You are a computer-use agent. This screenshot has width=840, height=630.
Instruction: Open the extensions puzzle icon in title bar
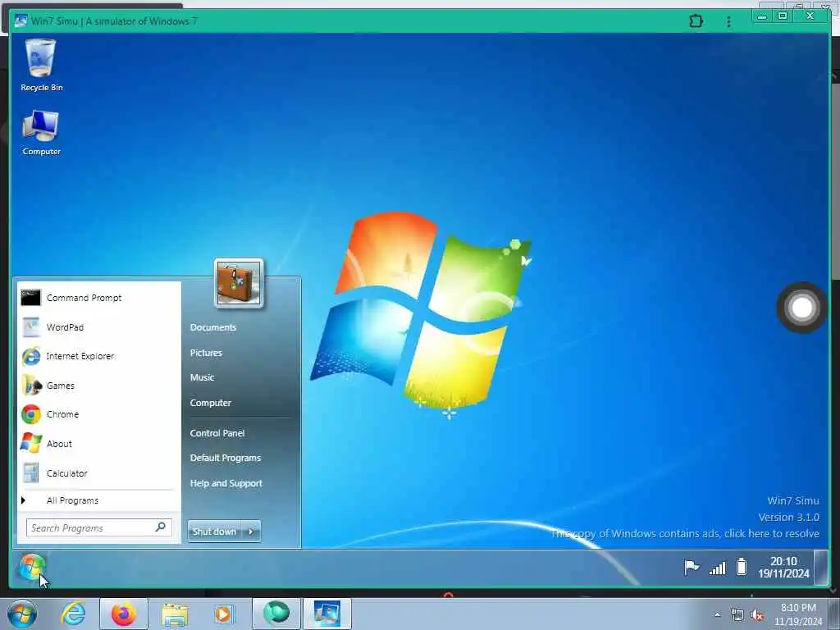(696, 21)
